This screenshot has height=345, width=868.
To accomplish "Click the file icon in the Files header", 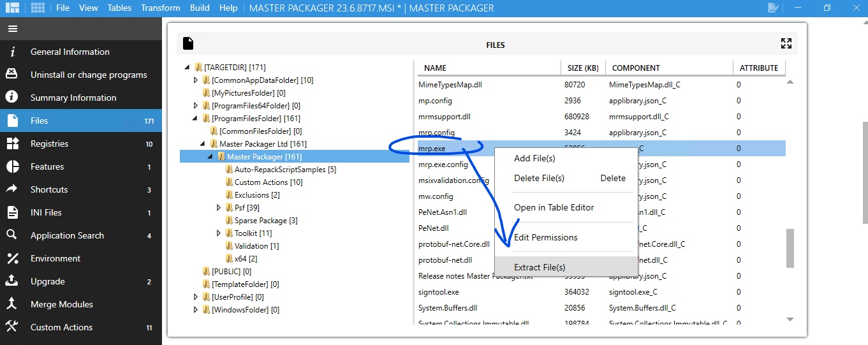I will 188,43.
